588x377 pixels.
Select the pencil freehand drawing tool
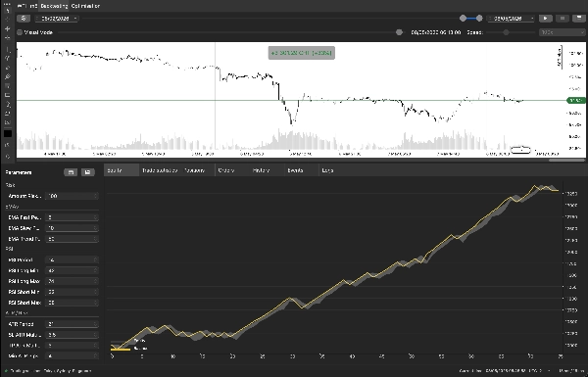tap(7, 68)
